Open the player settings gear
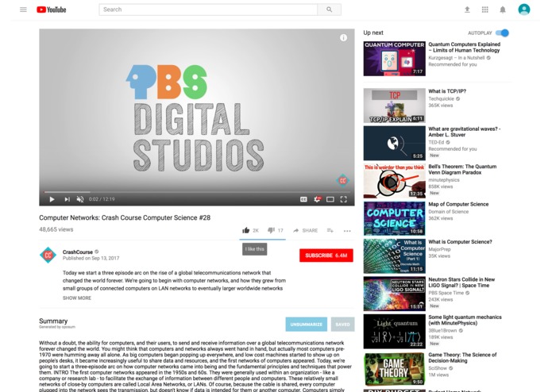 (317, 199)
